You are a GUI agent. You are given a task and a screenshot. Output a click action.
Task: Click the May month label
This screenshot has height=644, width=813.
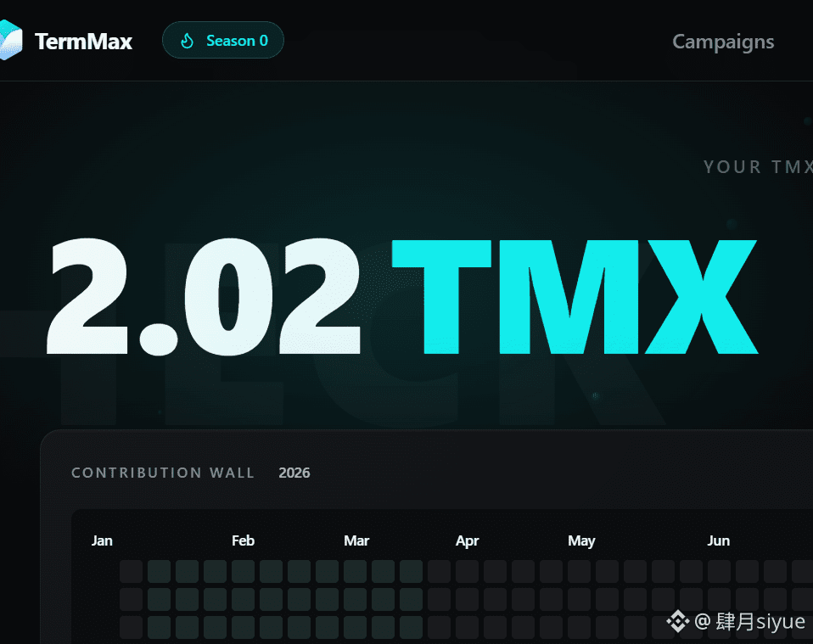(x=581, y=541)
